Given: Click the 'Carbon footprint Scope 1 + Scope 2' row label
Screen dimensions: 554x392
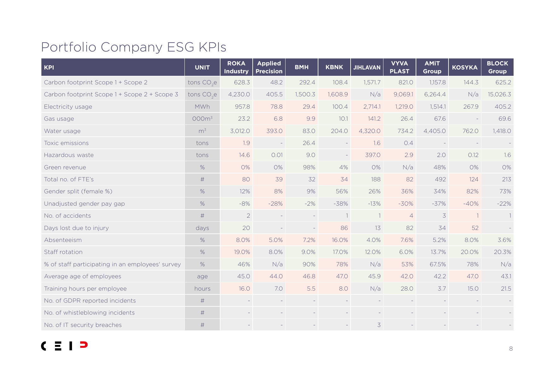Looking at the screenshot, I should click(96, 82).
